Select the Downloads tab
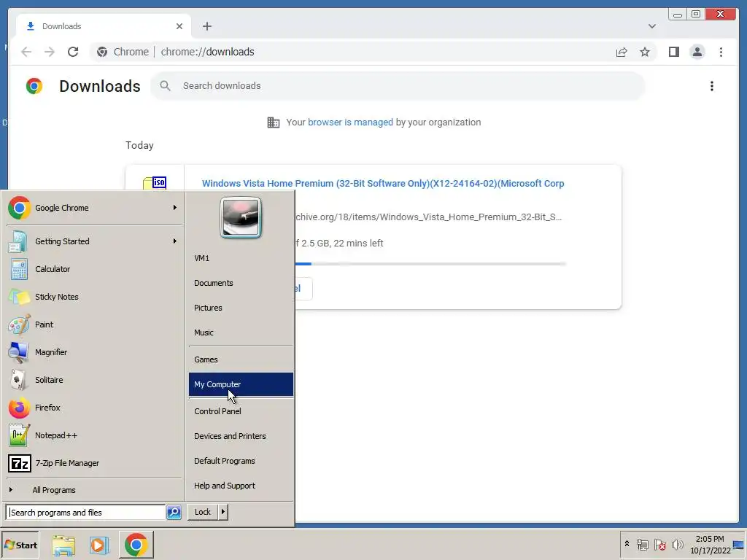Viewport: 747px width, 560px height. coord(104,26)
